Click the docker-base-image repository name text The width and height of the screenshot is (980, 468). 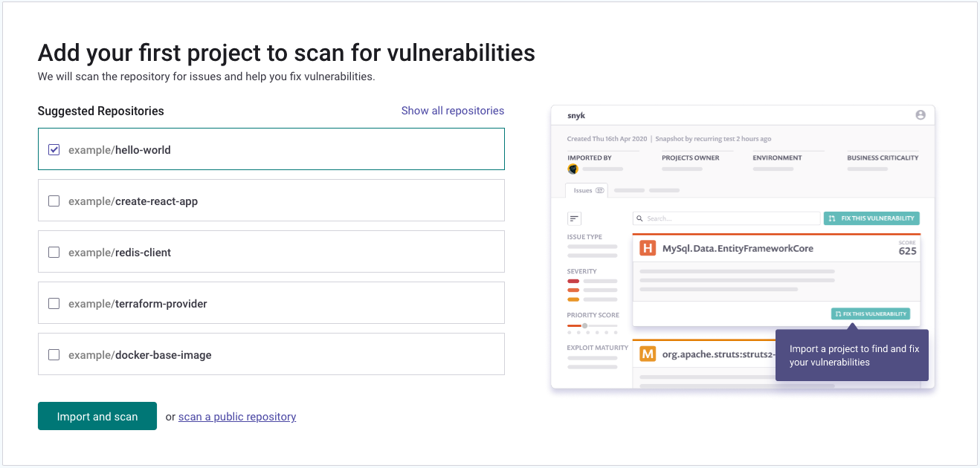point(163,355)
